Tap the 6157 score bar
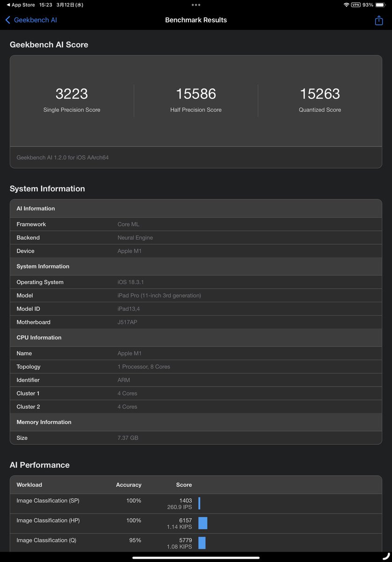 [x=203, y=523]
